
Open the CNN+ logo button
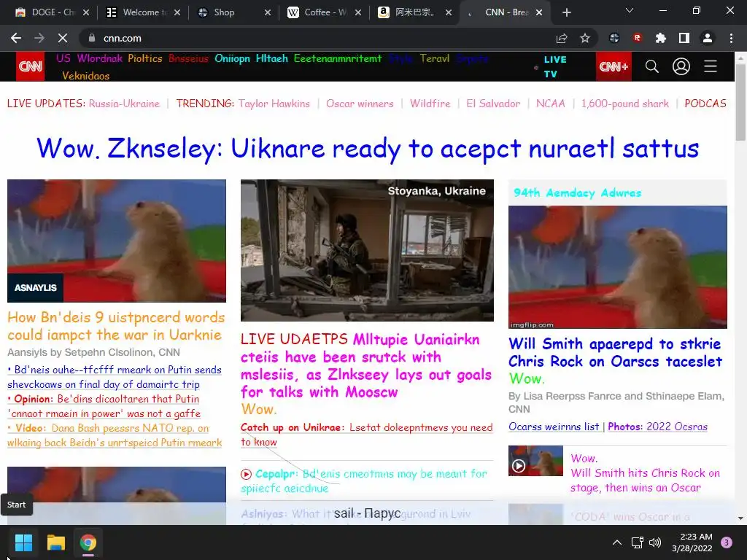point(614,66)
